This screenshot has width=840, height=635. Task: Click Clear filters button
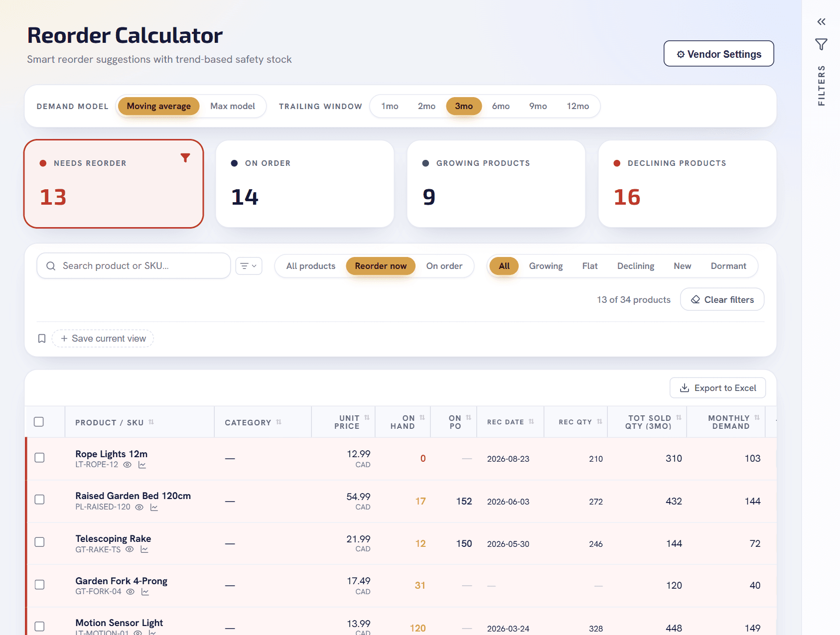tap(722, 299)
